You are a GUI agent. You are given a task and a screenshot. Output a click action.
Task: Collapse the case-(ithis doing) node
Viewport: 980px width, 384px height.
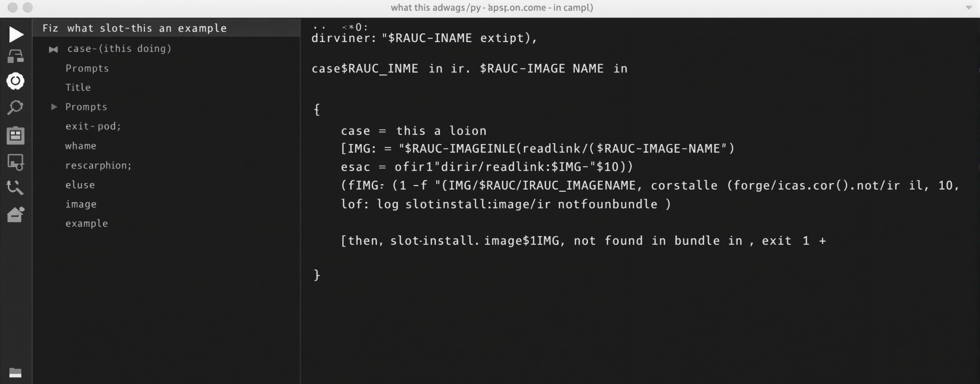53,49
